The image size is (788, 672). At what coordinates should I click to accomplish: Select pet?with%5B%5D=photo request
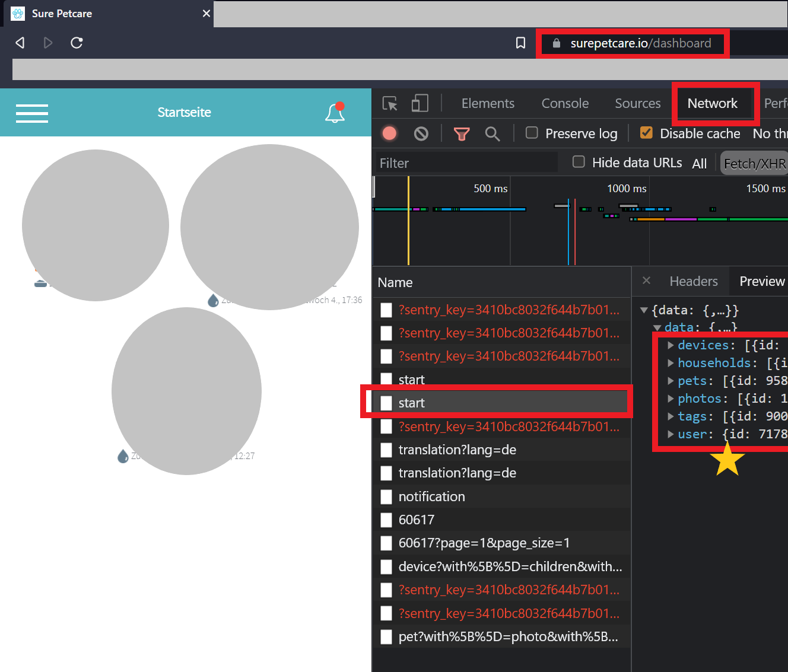tap(501, 636)
